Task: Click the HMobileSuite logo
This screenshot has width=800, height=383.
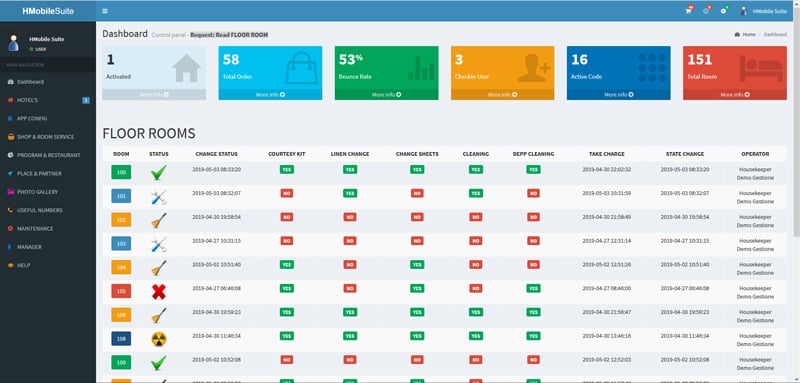Action: (48, 11)
